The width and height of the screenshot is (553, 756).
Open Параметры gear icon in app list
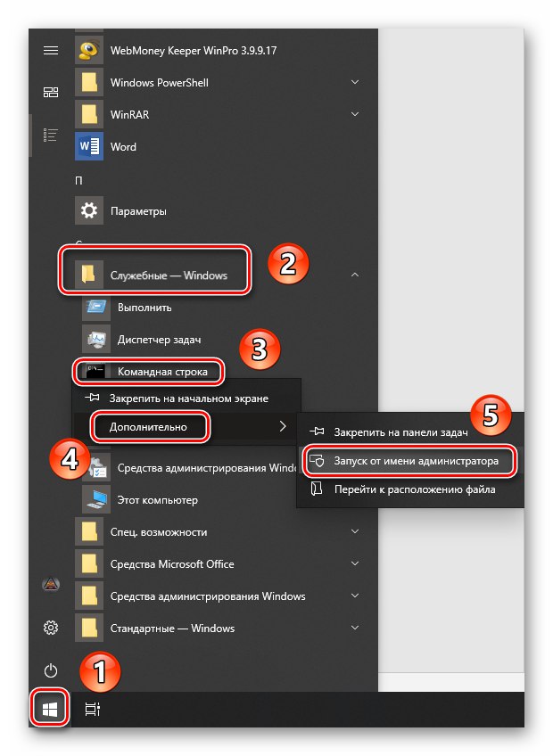89,210
